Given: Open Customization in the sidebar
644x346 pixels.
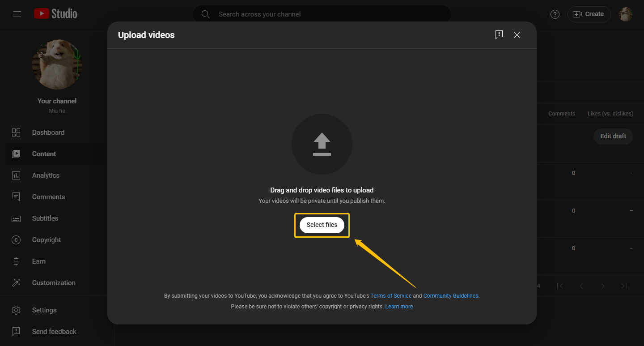Looking at the screenshot, I should [x=54, y=283].
